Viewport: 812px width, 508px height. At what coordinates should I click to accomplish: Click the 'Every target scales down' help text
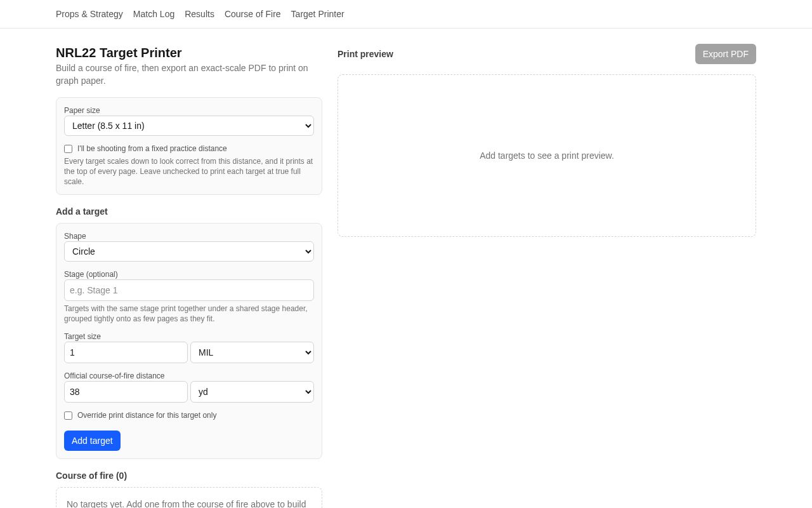pos(188,171)
